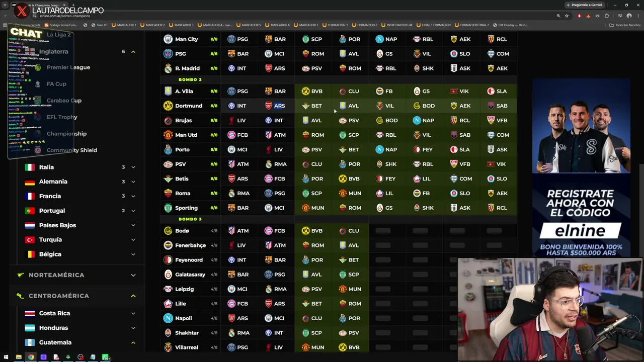The image size is (644, 362).
Task: Click the Preguntale a Gemini button
Action: [584, 5]
